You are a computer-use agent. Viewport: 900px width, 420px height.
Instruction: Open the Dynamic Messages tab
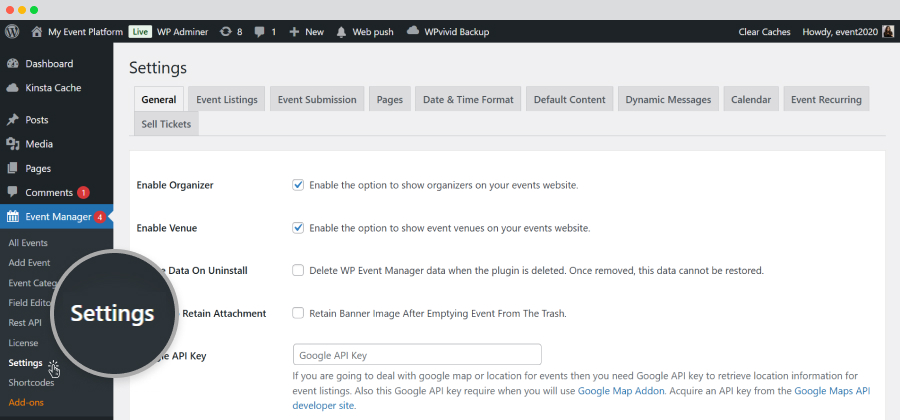coord(668,99)
